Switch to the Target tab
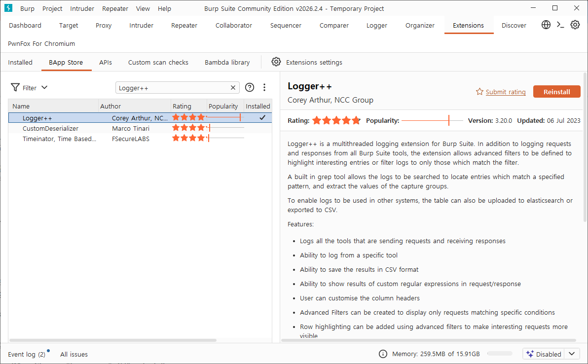The width and height of the screenshot is (588, 364). pos(69,25)
